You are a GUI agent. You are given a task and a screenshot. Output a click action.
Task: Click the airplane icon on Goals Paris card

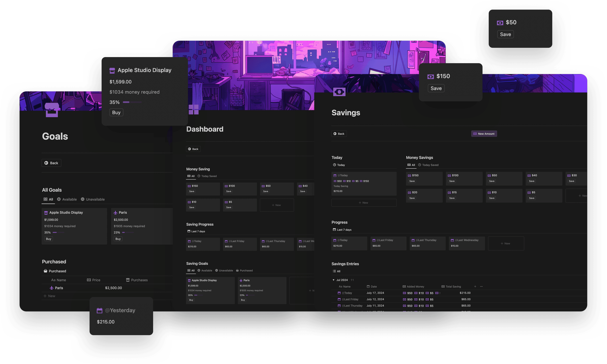[x=115, y=213]
